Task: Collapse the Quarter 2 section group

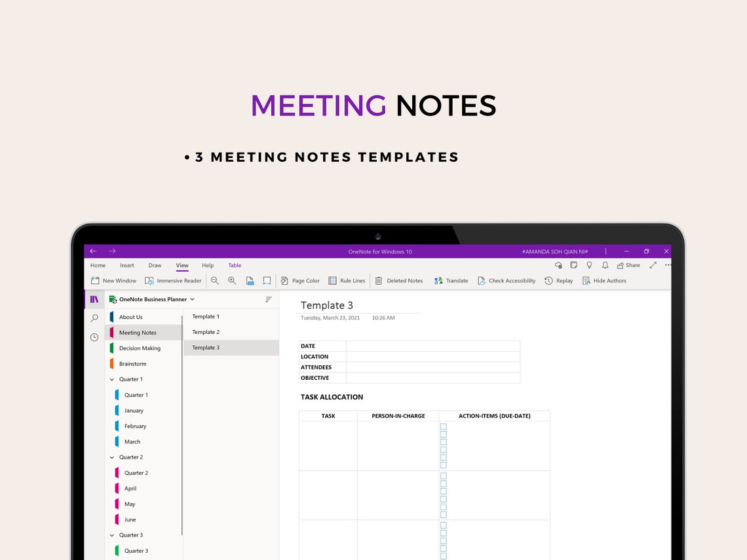Action: 111,457
